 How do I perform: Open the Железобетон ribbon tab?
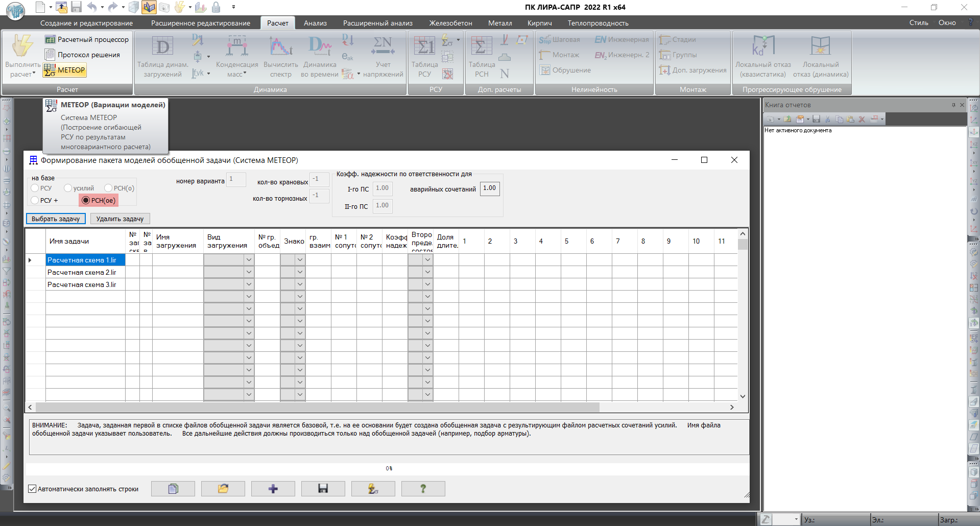tap(450, 23)
